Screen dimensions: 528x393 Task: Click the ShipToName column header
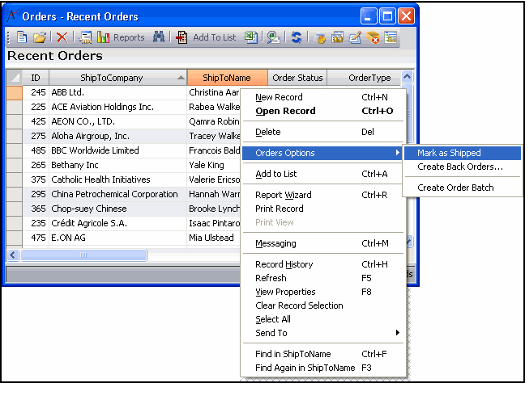227,78
